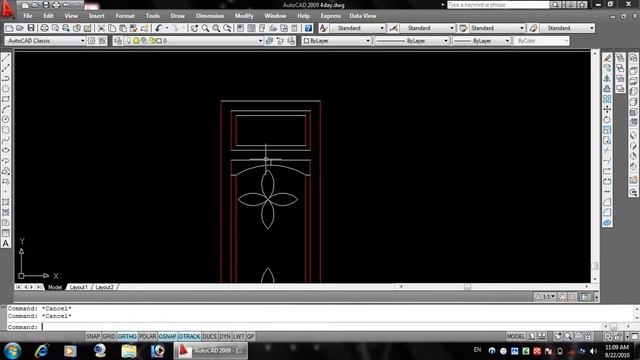Open the ByLayer color control dropdown
The height and width of the screenshot is (360, 640).
[x=336, y=41]
